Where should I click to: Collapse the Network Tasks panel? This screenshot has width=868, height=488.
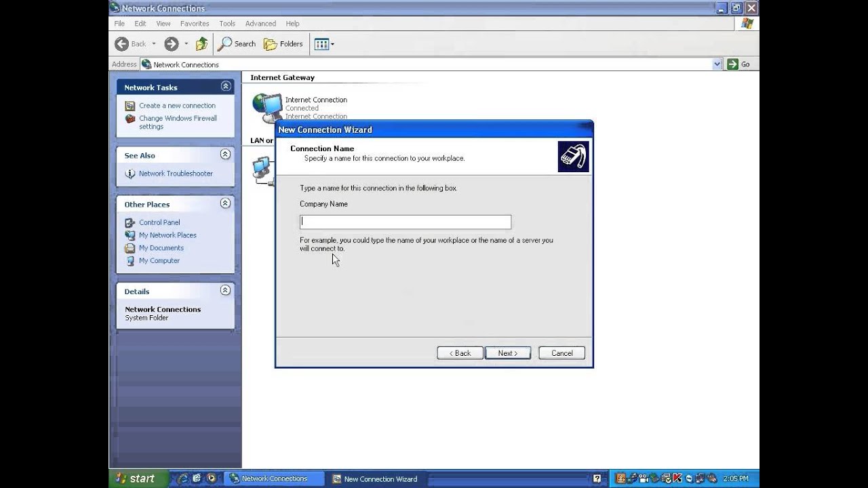pyautogui.click(x=226, y=87)
